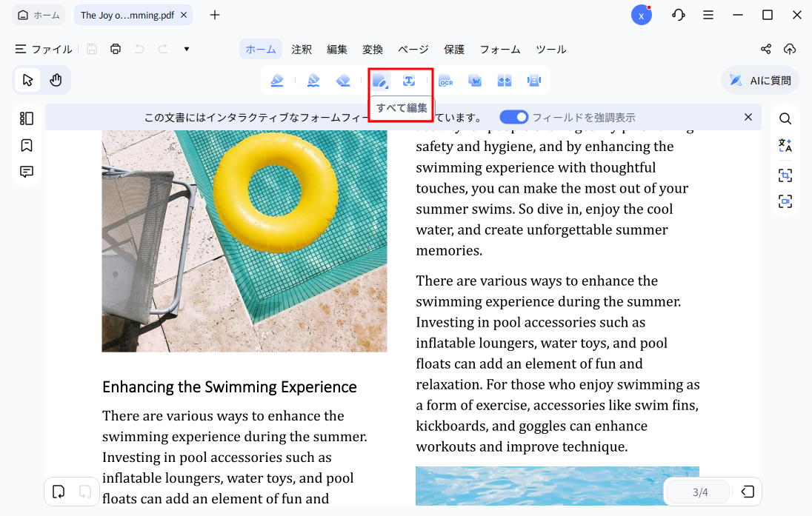Open the ファイル menu

coord(44,50)
